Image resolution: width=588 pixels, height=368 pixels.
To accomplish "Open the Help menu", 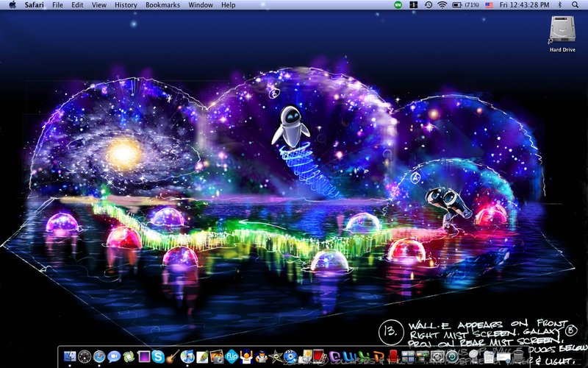I will coord(228,5).
